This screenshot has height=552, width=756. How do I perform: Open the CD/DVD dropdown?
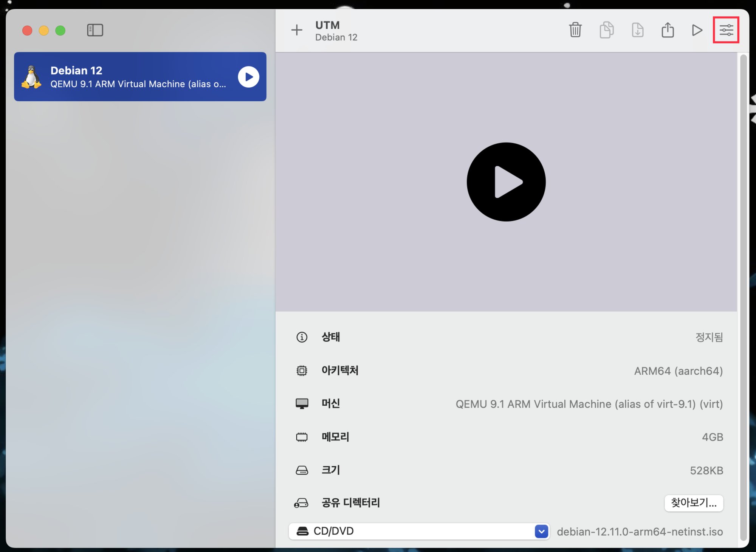(419, 531)
